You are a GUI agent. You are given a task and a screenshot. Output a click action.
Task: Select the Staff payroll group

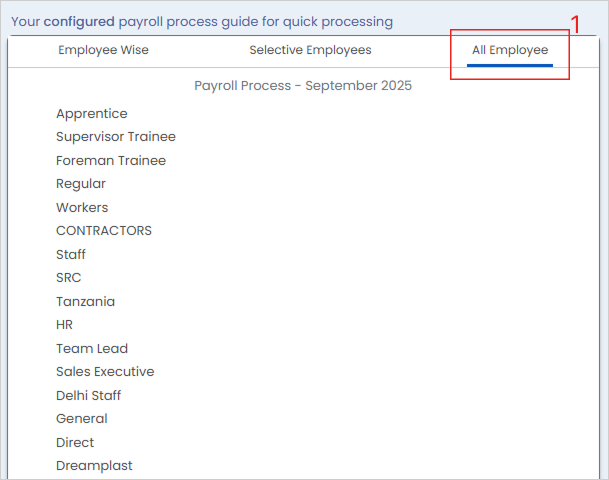tap(71, 255)
